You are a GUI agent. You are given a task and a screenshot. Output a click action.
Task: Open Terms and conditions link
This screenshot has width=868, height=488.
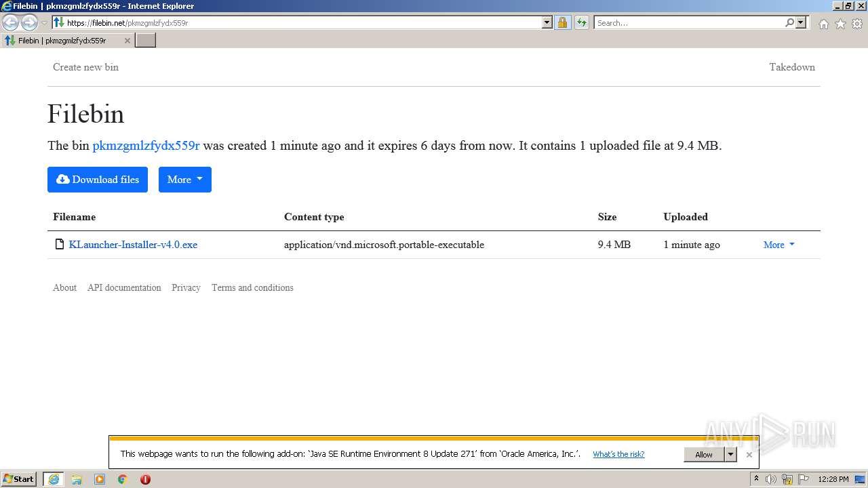252,287
